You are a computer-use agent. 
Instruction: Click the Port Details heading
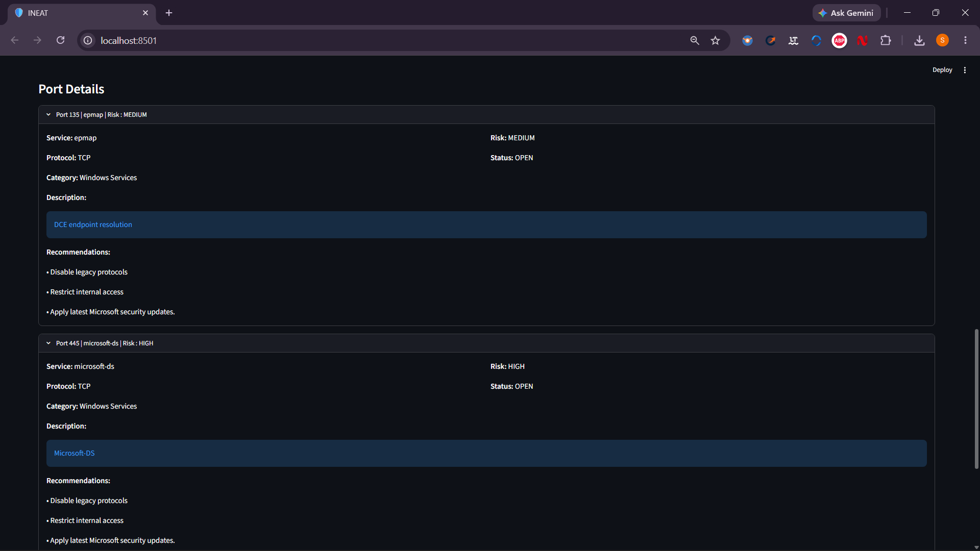(x=71, y=89)
